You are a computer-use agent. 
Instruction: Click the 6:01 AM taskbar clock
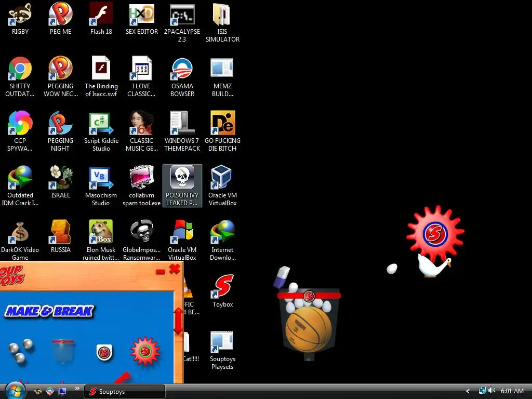pyautogui.click(x=512, y=391)
